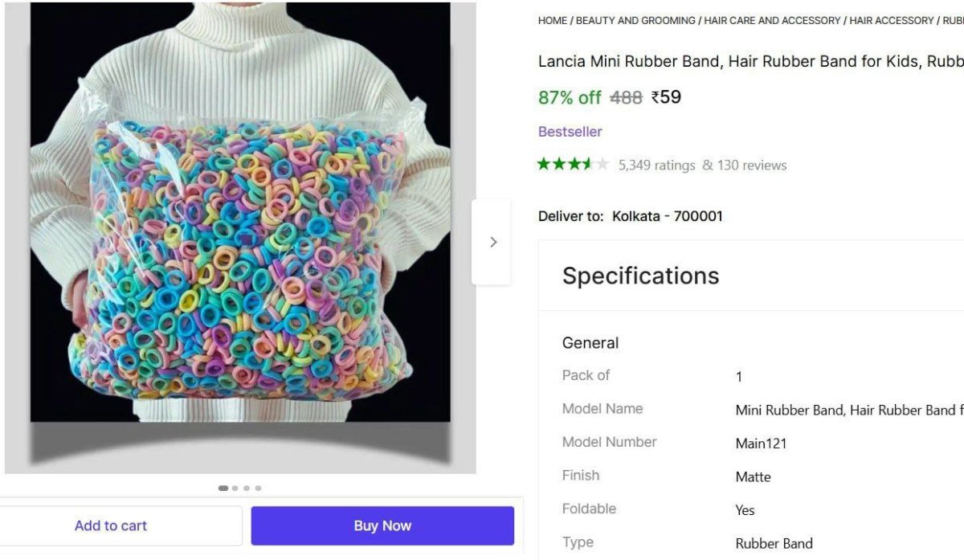Navigate to HAIR ACCESSORY breadcrumb category

892,21
